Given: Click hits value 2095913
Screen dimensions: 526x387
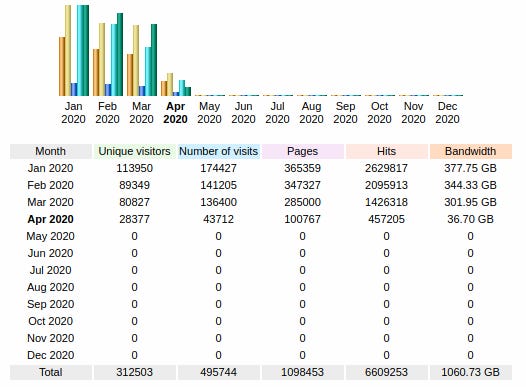Looking at the screenshot, I should (386, 185).
